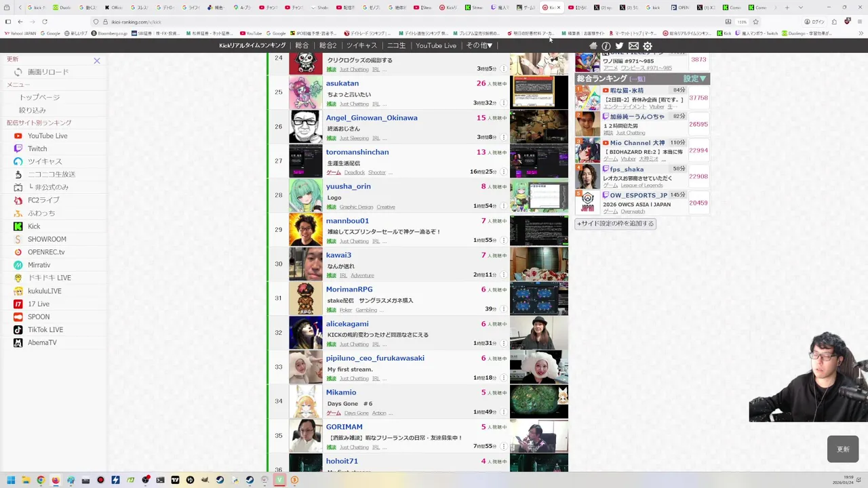The height and width of the screenshot is (488, 868).
Task: Open Angel_Ginowan_Okinawa channel link
Action: pyautogui.click(x=372, y=118)
